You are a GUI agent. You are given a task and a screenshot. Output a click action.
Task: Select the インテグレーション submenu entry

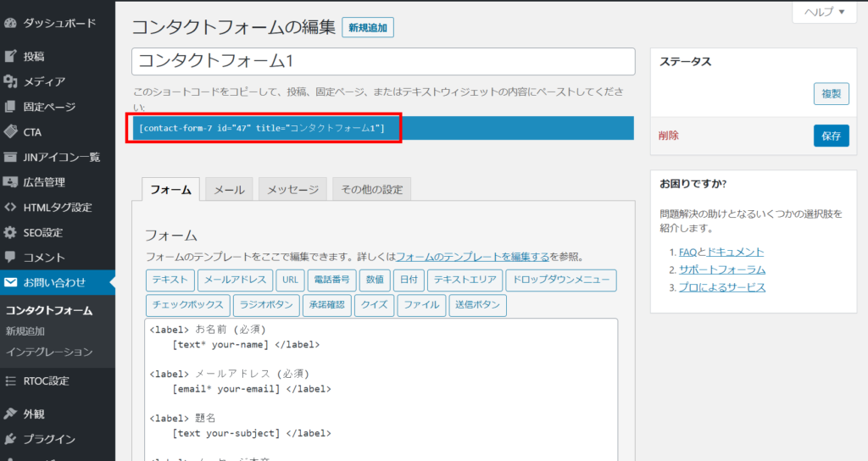(x=49, y=352)
